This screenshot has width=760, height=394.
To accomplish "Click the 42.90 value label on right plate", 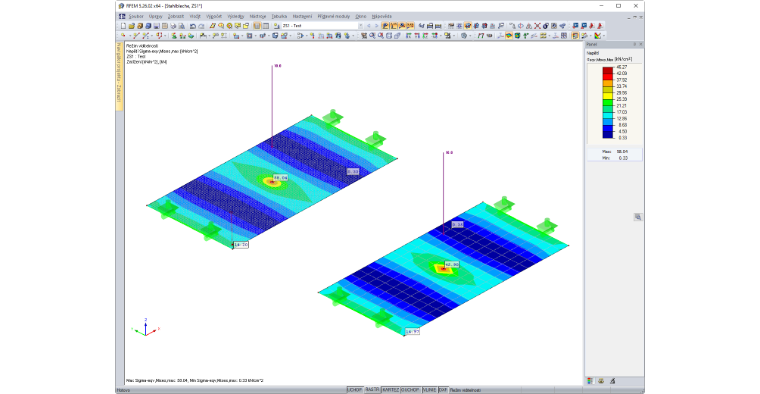I will tap(452, 265).
